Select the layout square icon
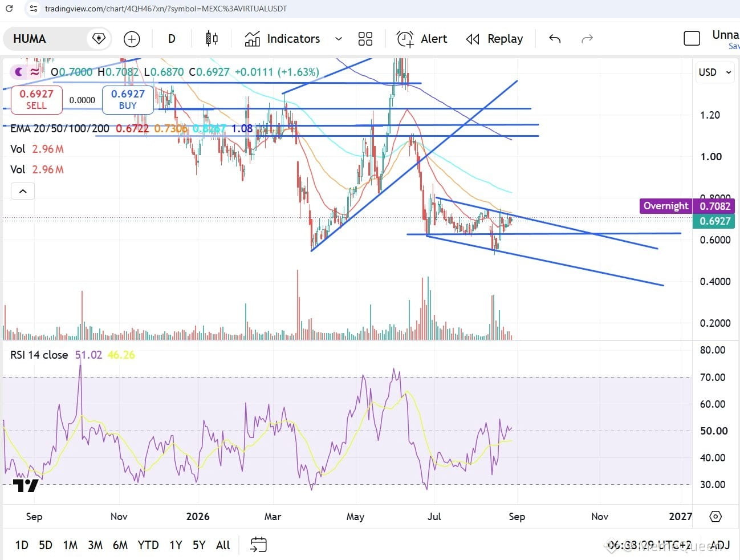The image size is (740, 560). coord(692,39)
